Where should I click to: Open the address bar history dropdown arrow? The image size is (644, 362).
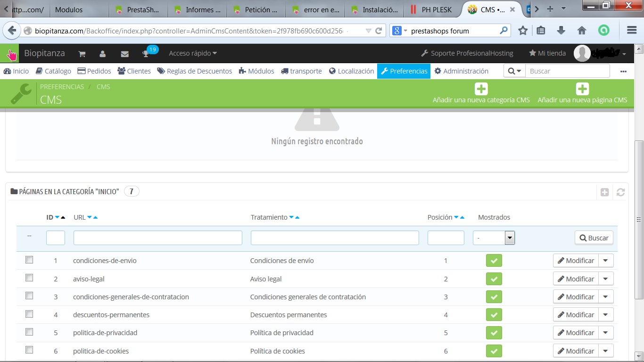[x=369, y=31]
